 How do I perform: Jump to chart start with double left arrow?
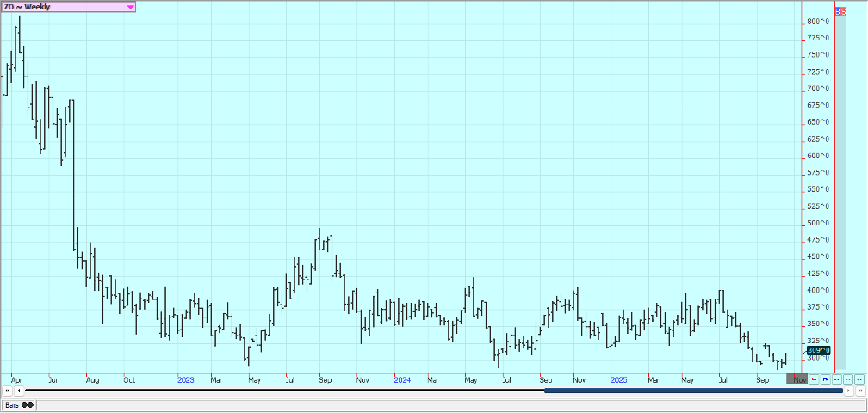(x=8, y=391)
